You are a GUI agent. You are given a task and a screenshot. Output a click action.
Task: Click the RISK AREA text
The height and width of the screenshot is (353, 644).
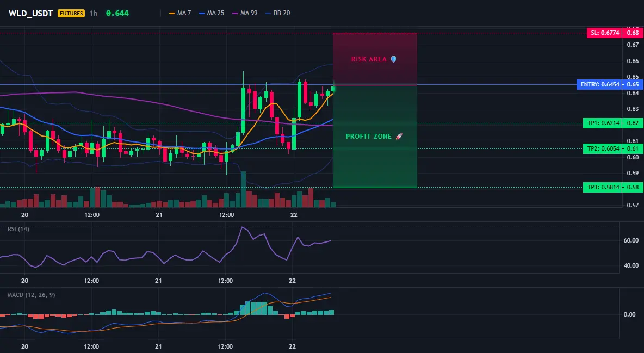click(x=369, y=59)
